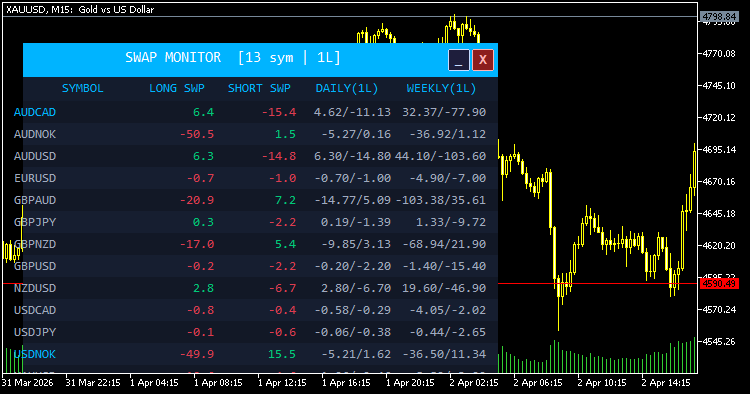Click AUDNOK daily value -5.27/0.16
This screenshot has height=394, width=750.
click(x=356, y=134)
